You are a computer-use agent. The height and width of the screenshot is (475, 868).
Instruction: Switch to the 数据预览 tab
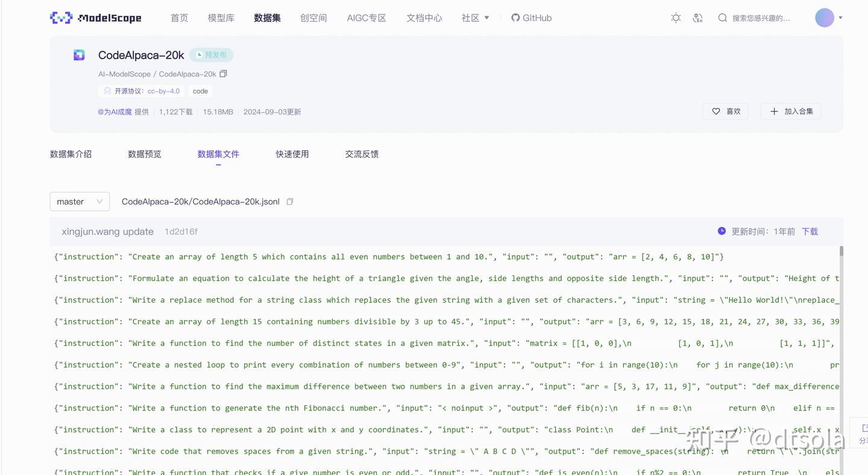click(145, 154)
